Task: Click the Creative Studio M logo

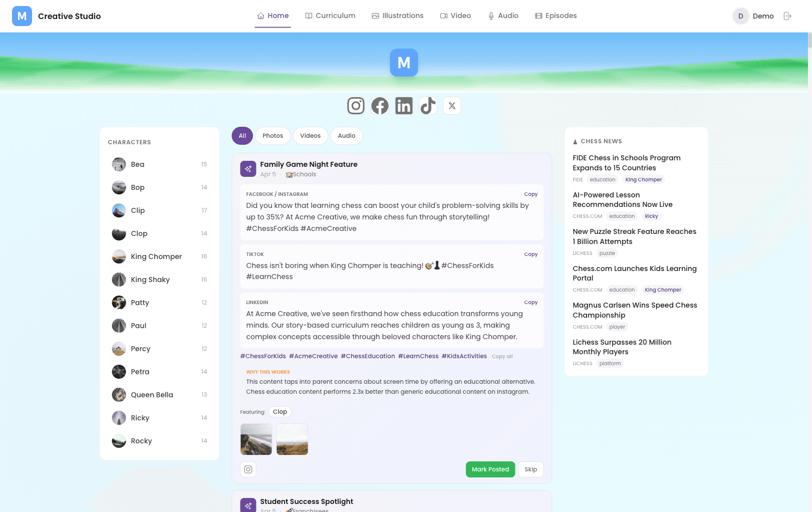Action: 22,16
